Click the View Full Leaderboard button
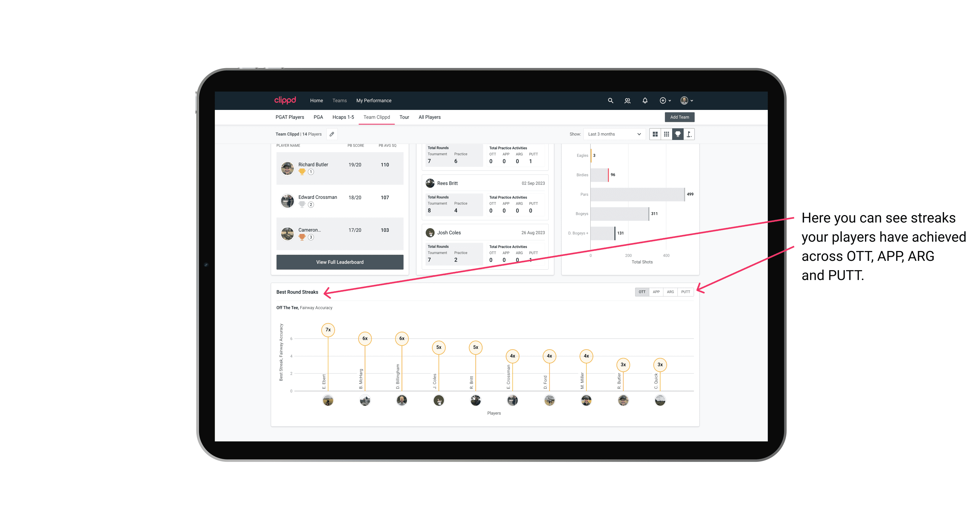This screenshot has width=980, height=527. 339,262
